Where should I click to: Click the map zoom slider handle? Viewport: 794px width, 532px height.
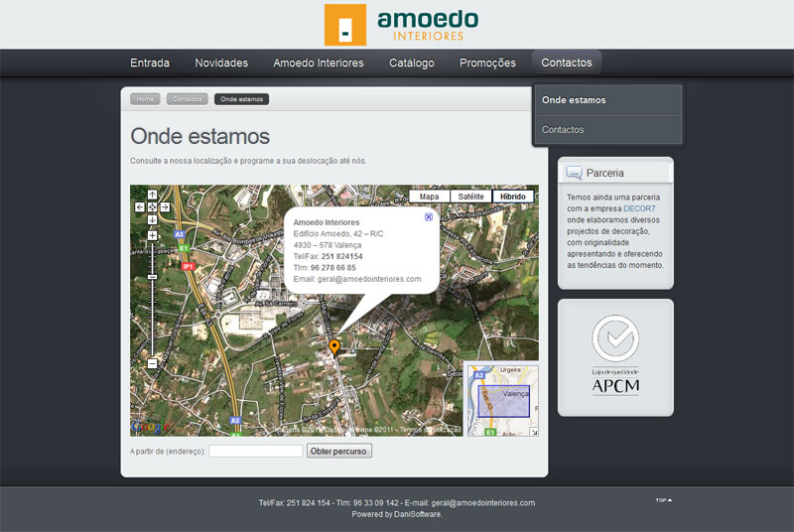pyautogui.click(x=153, y=277)
